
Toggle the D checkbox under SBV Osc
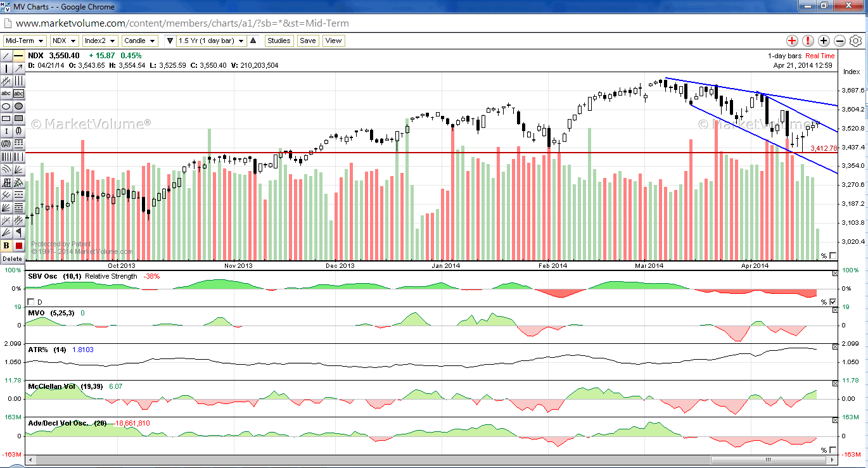(x=31, y=302)
